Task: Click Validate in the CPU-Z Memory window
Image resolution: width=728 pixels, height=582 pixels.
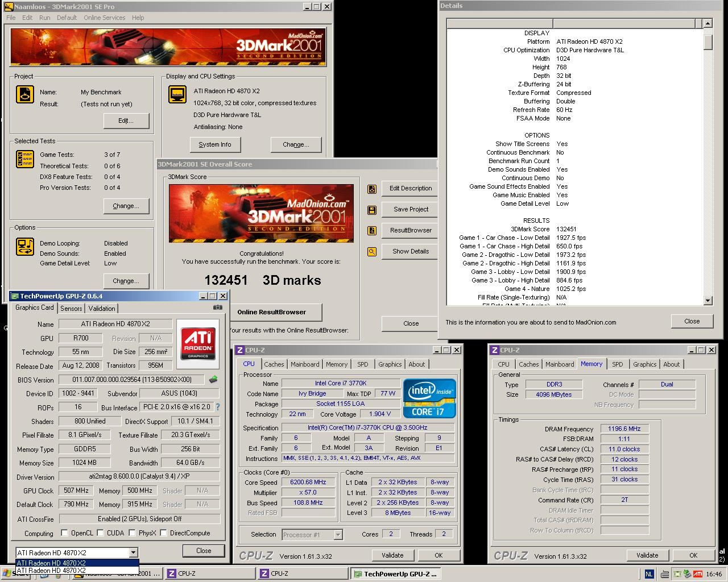Action: 647,555
